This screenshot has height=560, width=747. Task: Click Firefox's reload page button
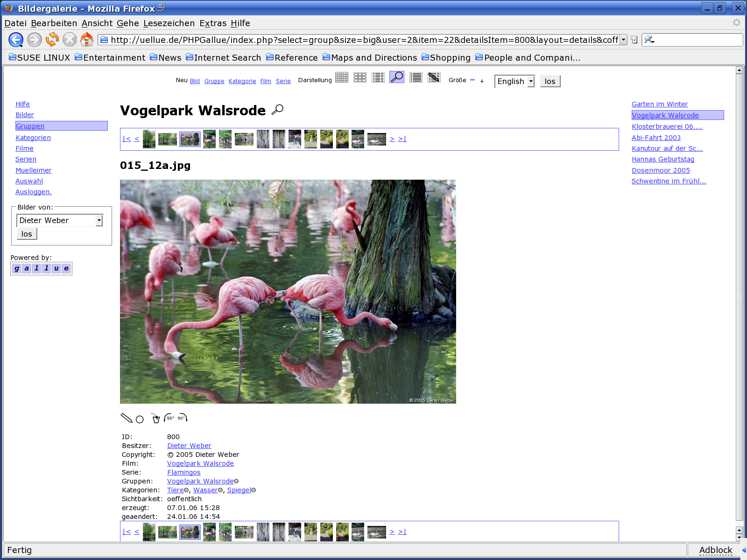click(x=52, y=40)
